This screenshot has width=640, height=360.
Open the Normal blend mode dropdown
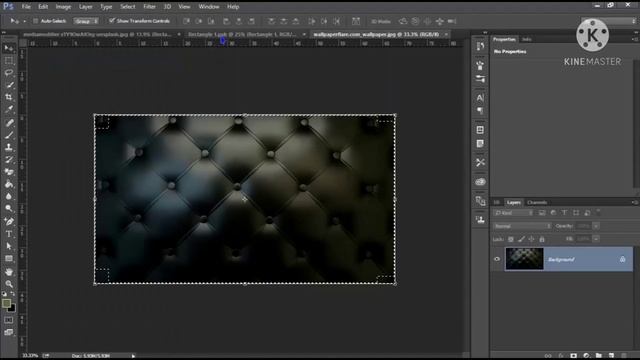(522, 226)
